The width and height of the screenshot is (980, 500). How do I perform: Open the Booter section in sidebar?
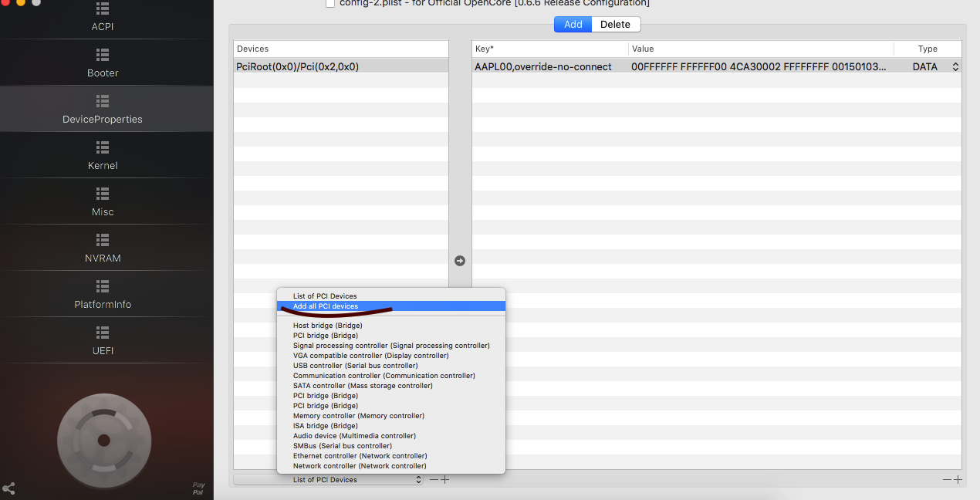click(103, 63)
